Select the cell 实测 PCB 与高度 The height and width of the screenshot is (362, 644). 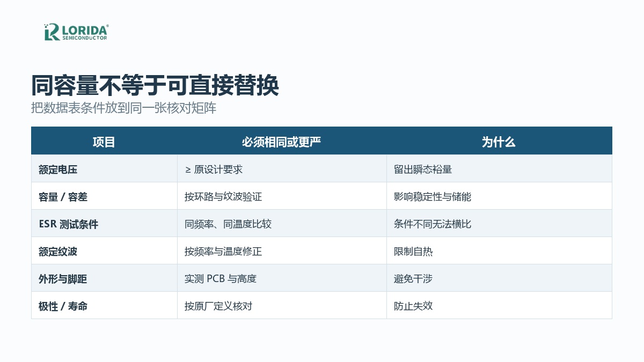[x=282, y=278]
